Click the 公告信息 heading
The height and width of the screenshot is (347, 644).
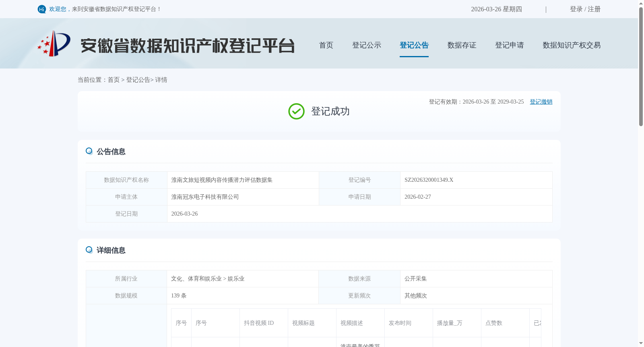tap(111, 152)
